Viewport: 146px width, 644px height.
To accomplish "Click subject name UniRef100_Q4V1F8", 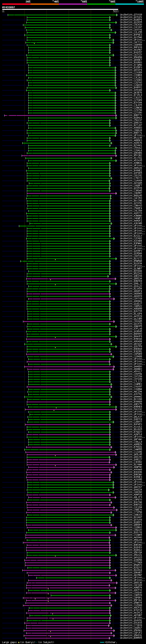I will [131, 70].
